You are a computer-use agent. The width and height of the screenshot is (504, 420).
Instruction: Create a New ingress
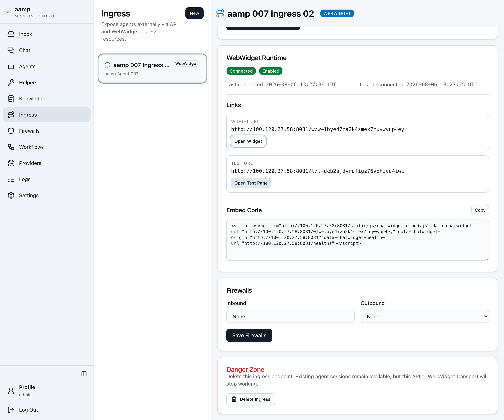(194, 13)
